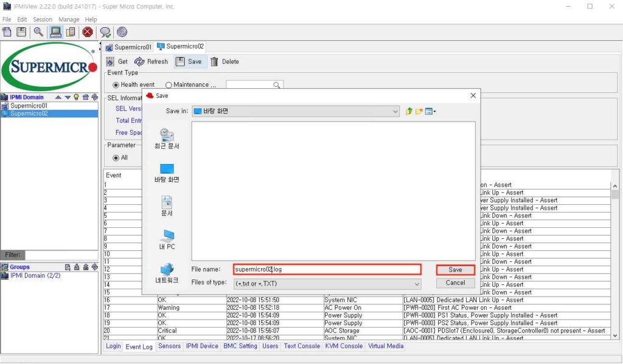Click the search icon in Event Type field
The image size is (623, 364).
(x=277, y=85)
